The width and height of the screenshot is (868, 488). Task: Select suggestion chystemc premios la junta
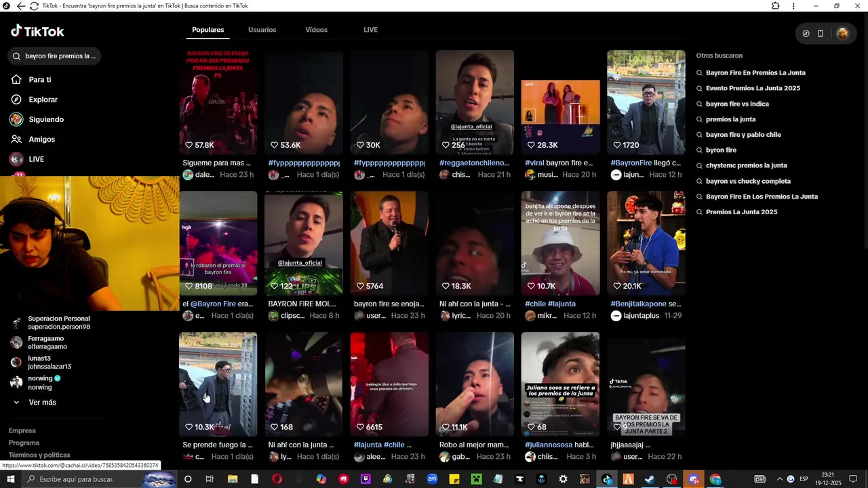coord(746,165)
